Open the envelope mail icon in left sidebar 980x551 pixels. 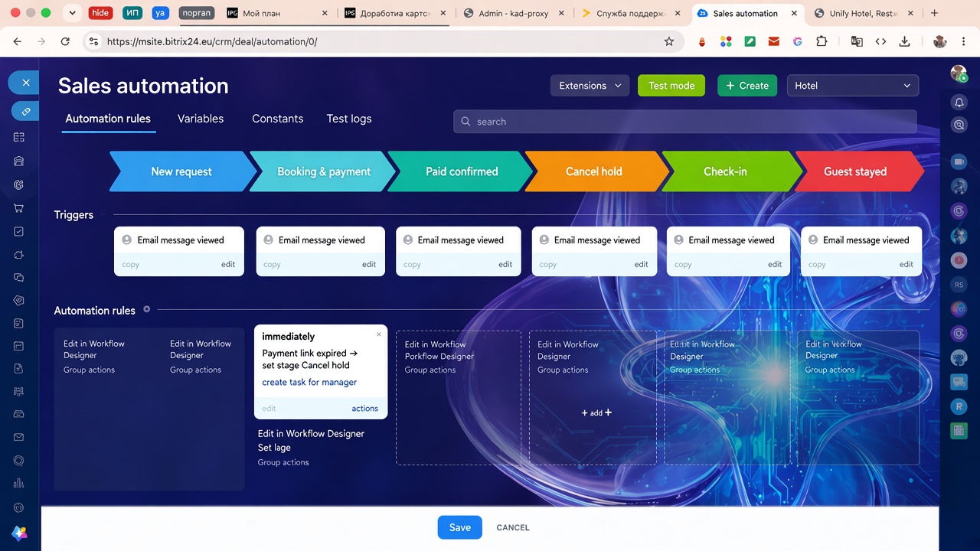[x=19, y=438]
